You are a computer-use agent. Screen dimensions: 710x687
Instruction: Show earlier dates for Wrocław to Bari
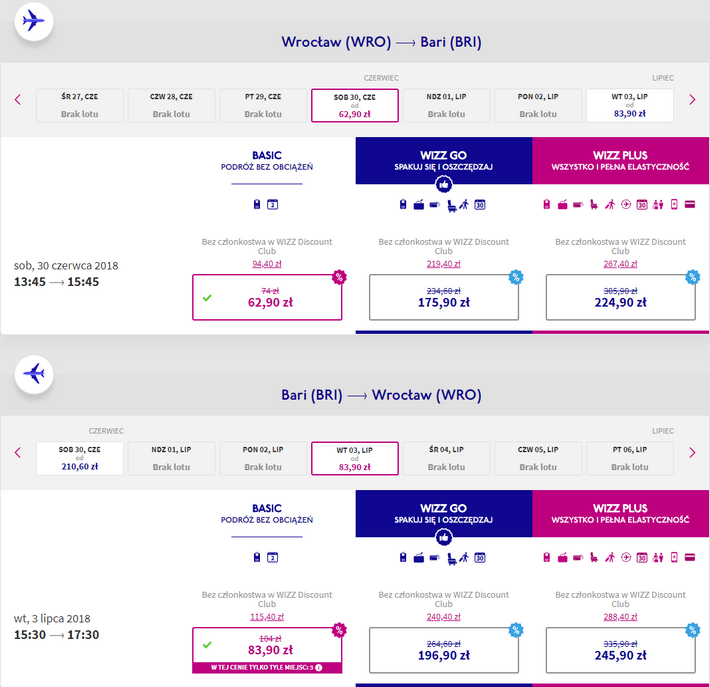(x=18, y=100)
